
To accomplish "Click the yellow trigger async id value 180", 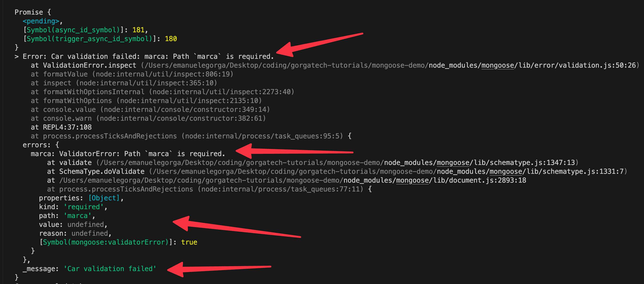I will [x=171, y=39].
